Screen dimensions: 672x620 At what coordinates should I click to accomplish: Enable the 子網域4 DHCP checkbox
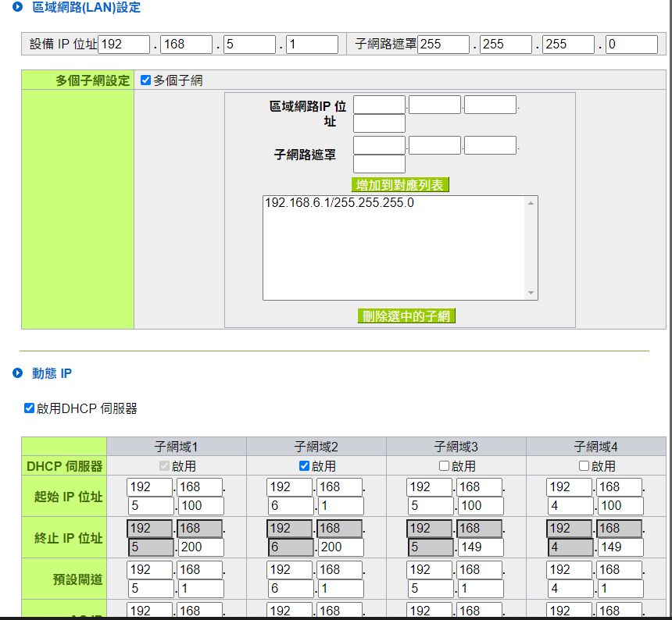584,465
